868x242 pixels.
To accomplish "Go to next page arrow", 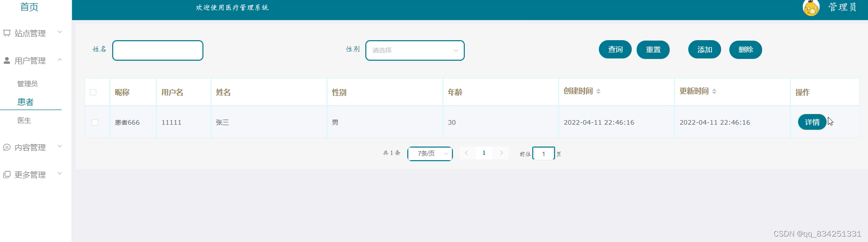I will pyautogui.click(x=501, y=153).
